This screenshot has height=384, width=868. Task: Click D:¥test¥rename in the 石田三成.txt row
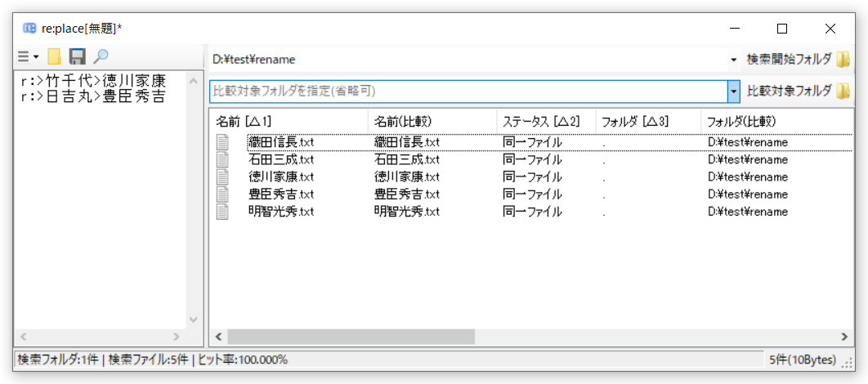tap(747, 160)
